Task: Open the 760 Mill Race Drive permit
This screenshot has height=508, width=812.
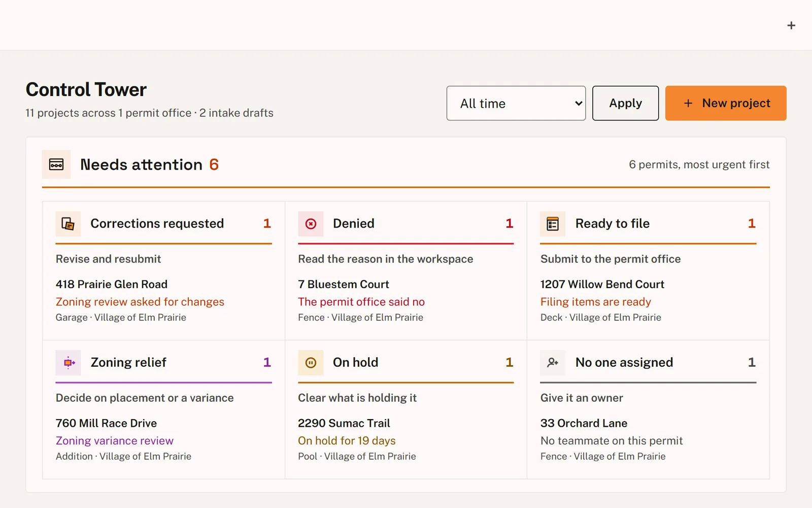Action: [x=106, y=423]
